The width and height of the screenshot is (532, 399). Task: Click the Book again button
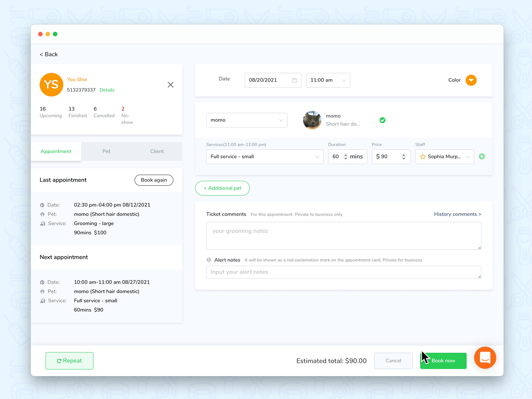click(154, 180)
